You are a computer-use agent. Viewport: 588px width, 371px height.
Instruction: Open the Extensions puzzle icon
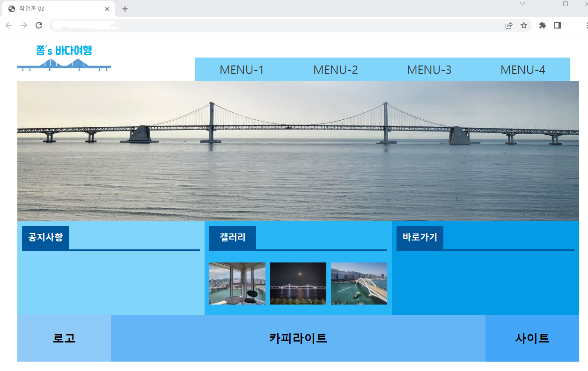[543, 25]
